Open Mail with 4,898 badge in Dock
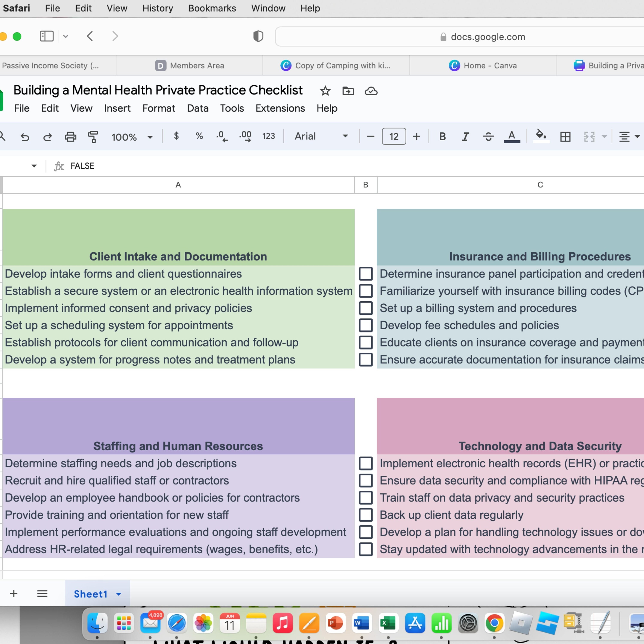The height and width of the screenshot is (644, 644). click(x=150, y=623)
